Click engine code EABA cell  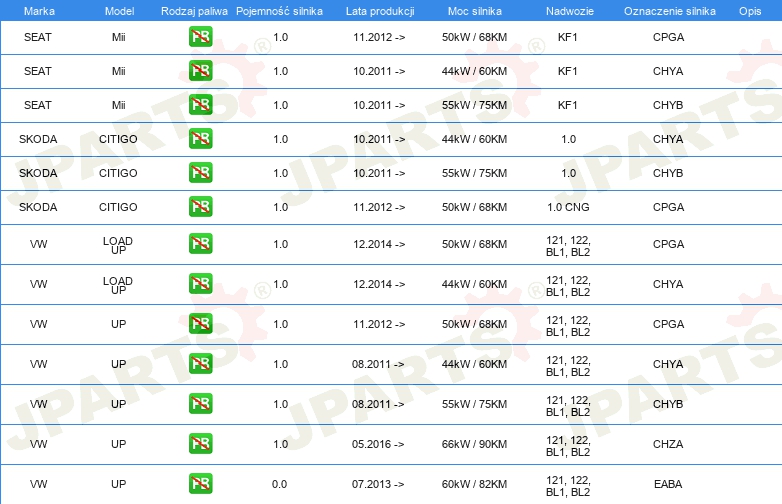pos(668,484)
